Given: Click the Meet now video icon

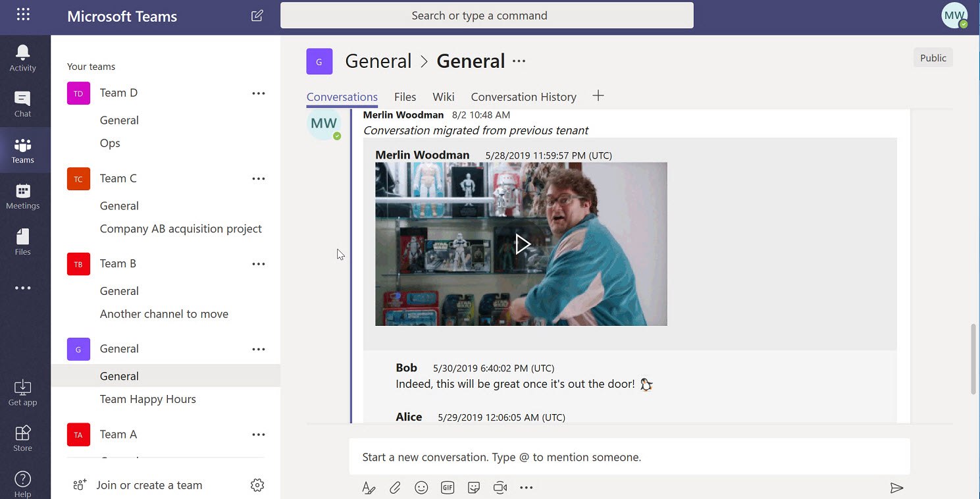Looking at the screenshot, I should pos(500,488).
